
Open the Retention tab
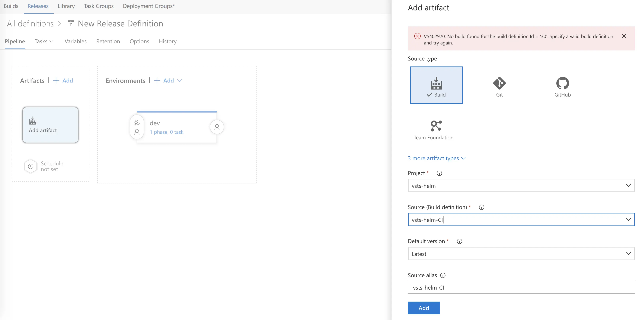[108, 41]
